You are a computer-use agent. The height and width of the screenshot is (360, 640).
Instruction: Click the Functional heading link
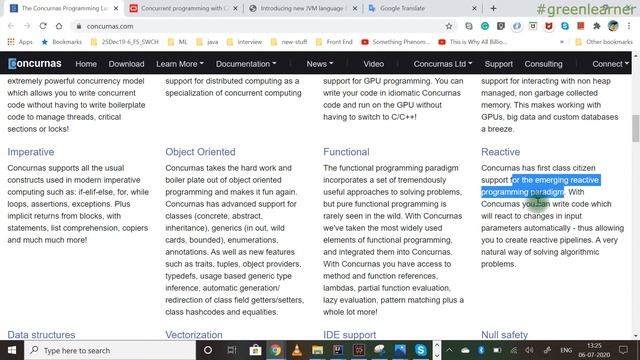pyautogui.click(x=346, y=152)
